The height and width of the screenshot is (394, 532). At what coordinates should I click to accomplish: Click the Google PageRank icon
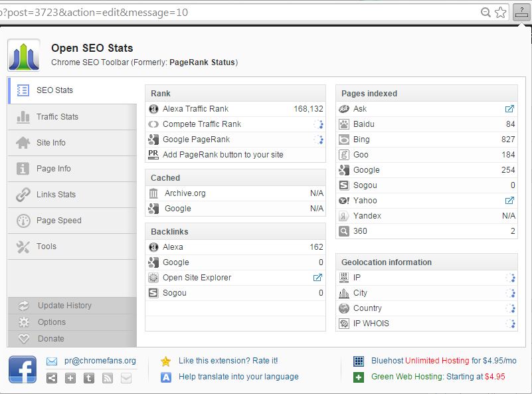153,140
